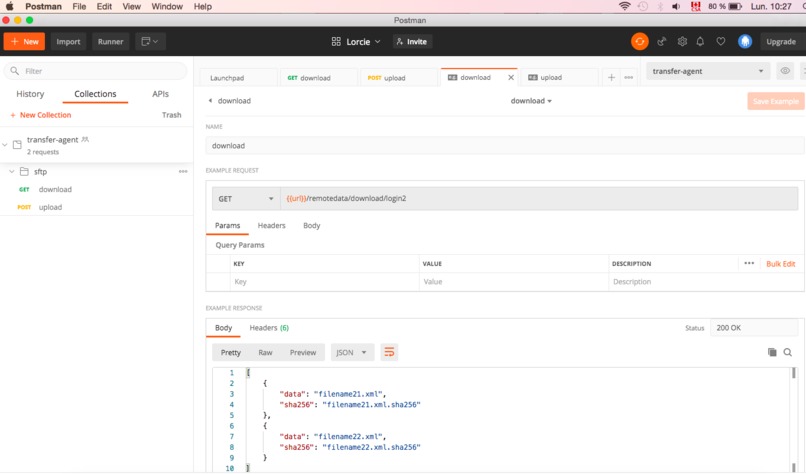Click the volume icon in menu bar

[x=676, y=6]
